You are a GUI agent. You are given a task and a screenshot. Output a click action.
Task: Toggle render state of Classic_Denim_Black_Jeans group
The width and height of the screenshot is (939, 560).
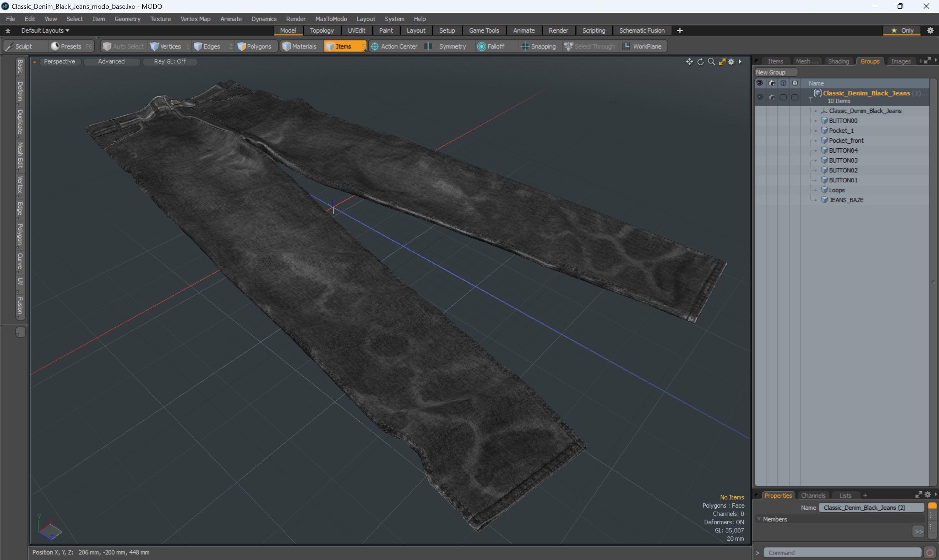click(772, 97)
